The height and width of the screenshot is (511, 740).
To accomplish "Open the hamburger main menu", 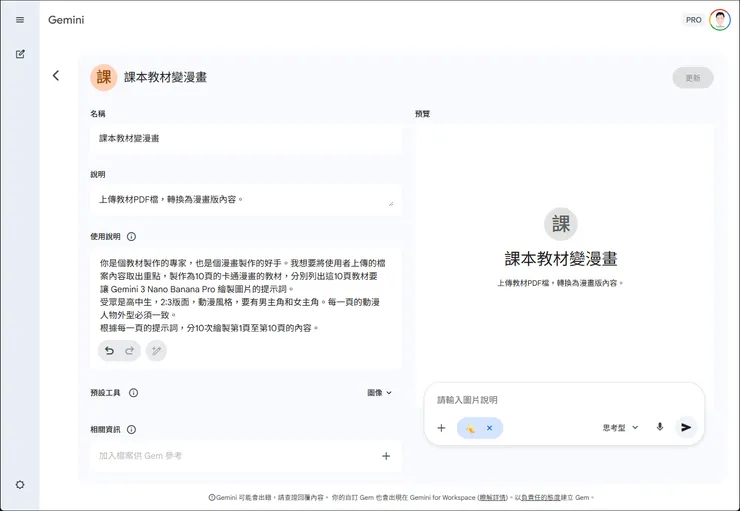I will [20, 20].
